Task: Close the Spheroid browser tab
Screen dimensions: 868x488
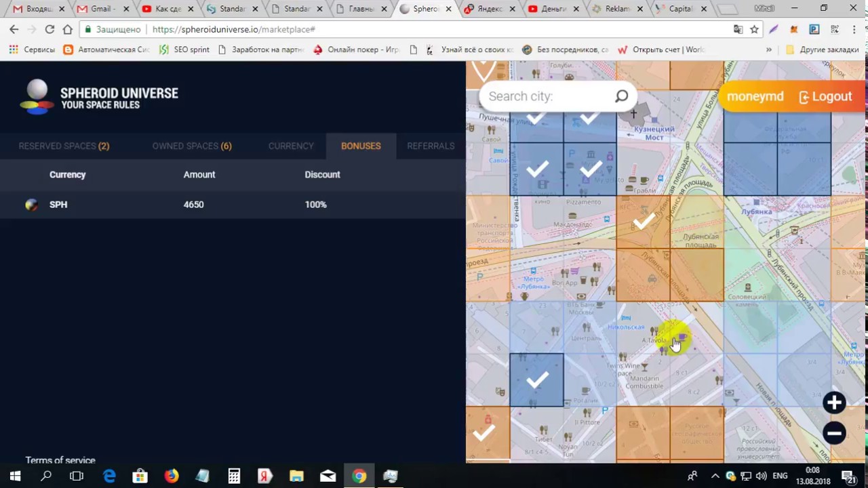Action: click(448, 9)
